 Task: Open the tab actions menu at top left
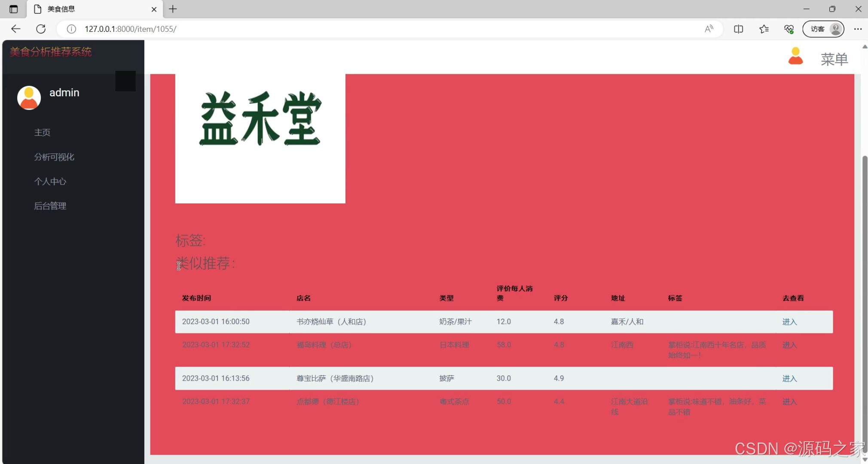pos(13,9)
